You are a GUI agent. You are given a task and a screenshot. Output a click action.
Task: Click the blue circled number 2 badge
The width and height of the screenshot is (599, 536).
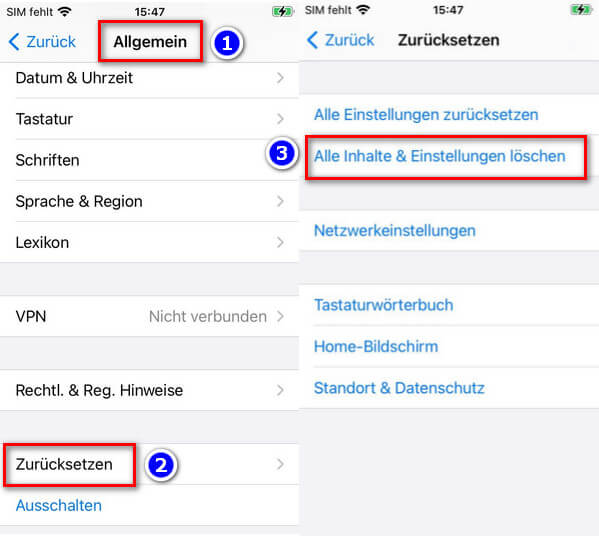coord(161,465)
